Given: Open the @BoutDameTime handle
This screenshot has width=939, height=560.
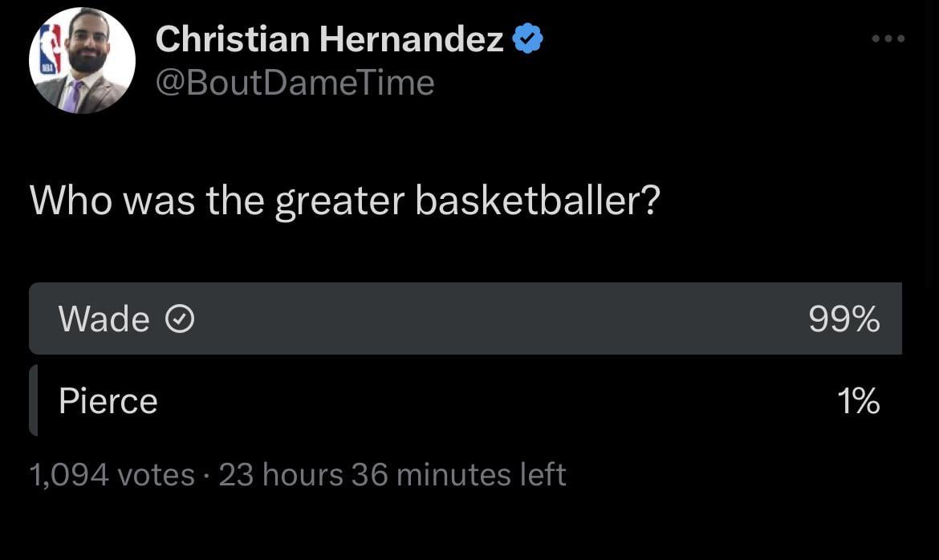Looking at the screenshot, I should point(295,82).
